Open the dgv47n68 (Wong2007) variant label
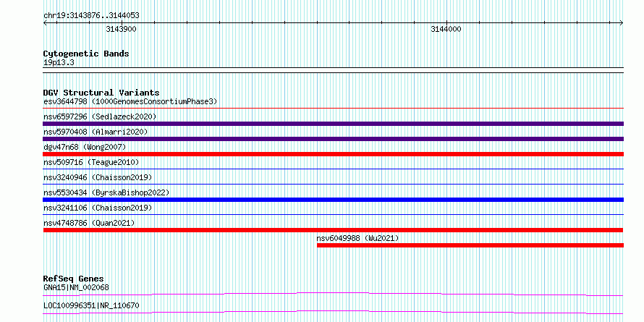 [x=85, y=147]
